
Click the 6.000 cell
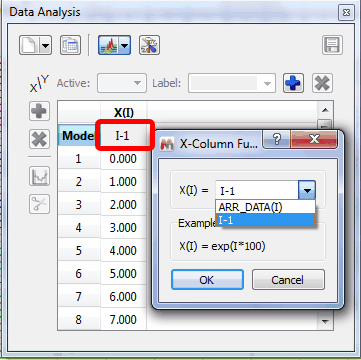[123, 297]
